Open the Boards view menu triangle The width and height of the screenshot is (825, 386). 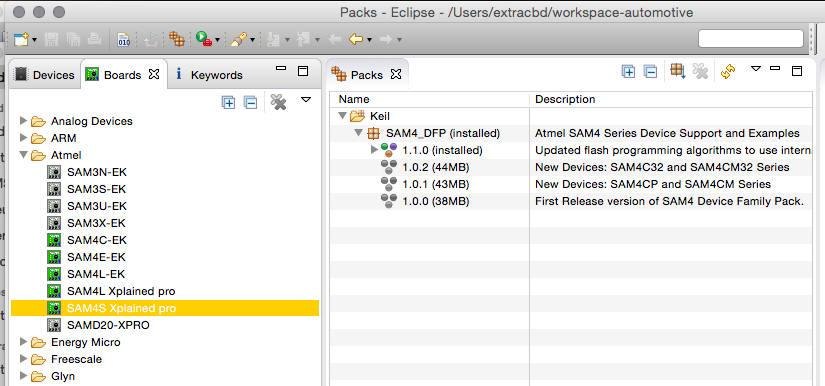(x=306, y=99)
